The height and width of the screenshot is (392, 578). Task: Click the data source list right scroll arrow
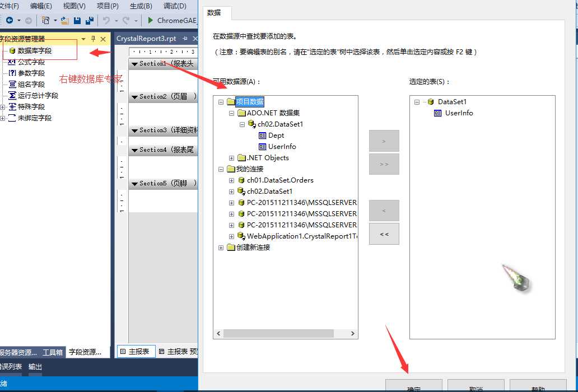point(352,333)
